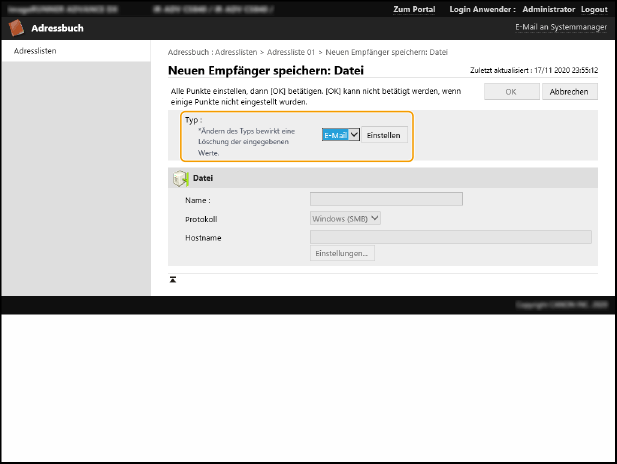
Task: Click the scroll-to-top arrow icon
Action: (173, 280)
